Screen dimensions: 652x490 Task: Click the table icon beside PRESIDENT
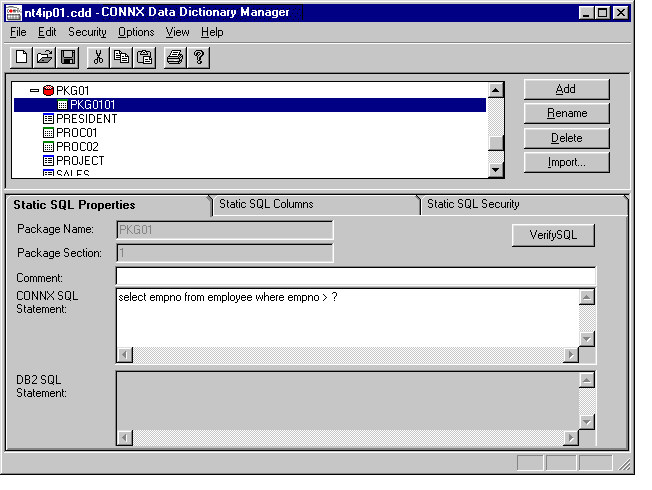48,119
